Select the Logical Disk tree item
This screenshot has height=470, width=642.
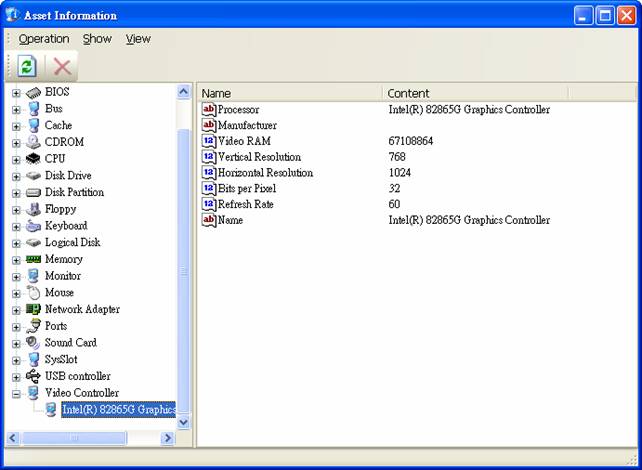[x=72, y=242]
